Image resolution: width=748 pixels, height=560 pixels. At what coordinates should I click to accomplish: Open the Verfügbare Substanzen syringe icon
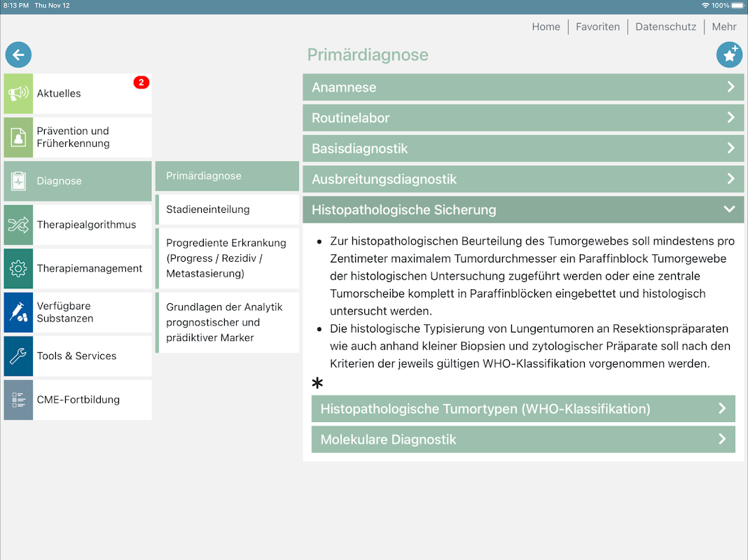[x=19, y=312]
